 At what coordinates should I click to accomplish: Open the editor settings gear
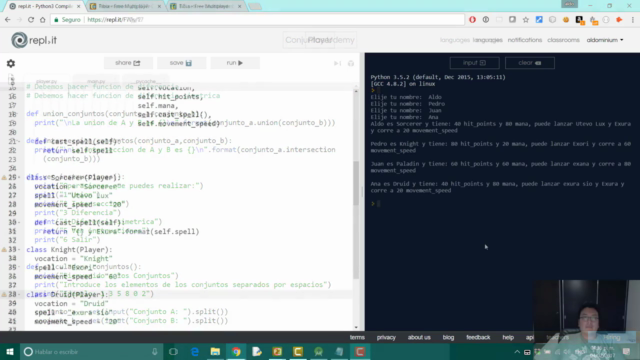[x=11, y=63]
